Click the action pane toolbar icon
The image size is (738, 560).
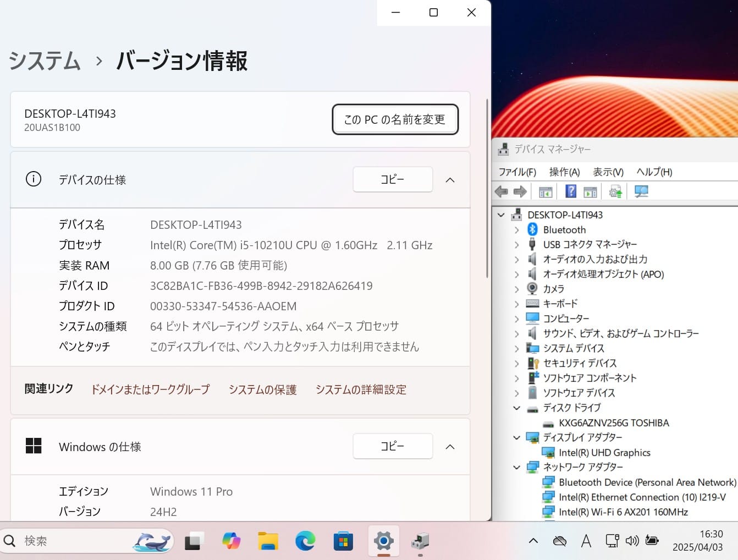point(590,191)
